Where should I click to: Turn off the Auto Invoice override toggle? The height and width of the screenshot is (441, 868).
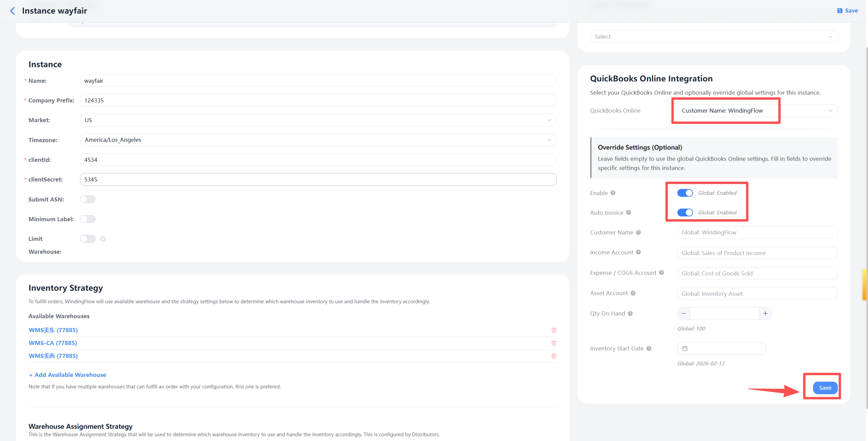pyautogui.click(x=685, y=213)
